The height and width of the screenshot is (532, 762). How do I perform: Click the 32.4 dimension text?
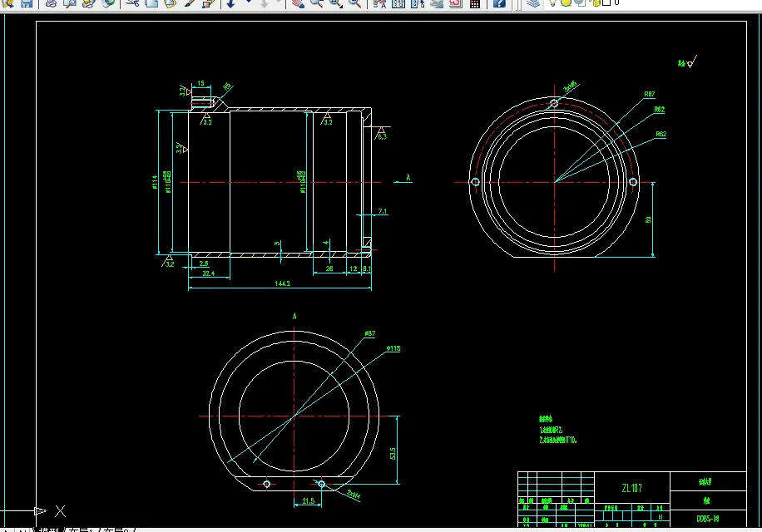pos(209,273)
